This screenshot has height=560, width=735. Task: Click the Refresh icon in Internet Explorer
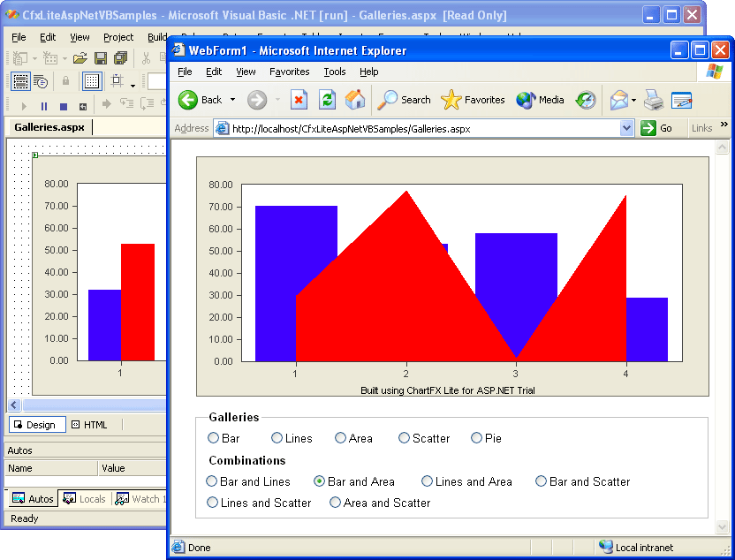(x=327, y=100)
